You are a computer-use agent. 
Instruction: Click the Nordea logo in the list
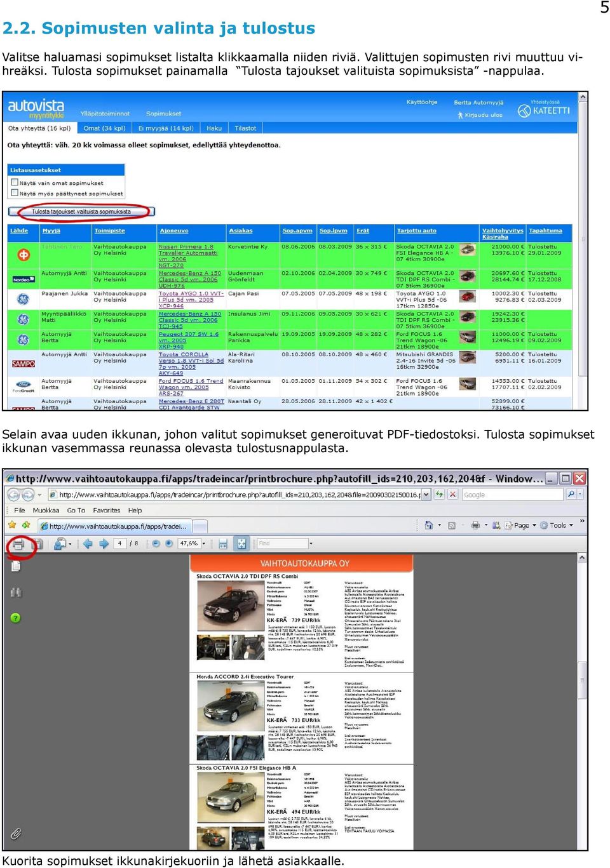pos(23,279)
